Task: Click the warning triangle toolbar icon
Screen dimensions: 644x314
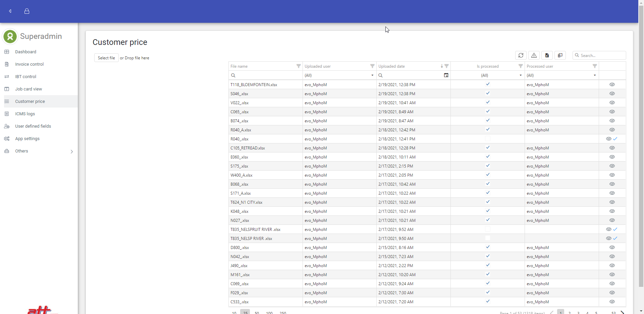Action: coord(534,55)
